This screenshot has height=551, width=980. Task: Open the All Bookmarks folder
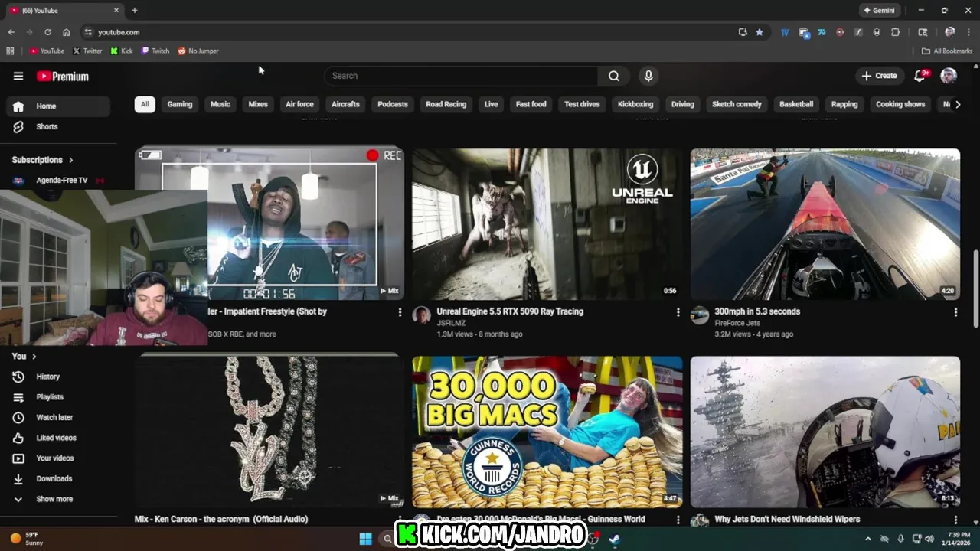pyautogui.click(x=947, y=51)
